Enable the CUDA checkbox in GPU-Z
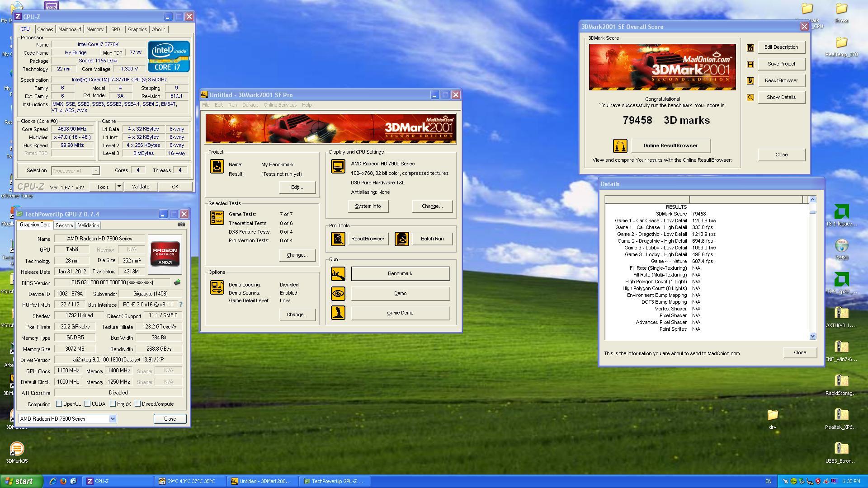Image resolution: width=868 pixels, height=488 pixels. tap(87, 404)
